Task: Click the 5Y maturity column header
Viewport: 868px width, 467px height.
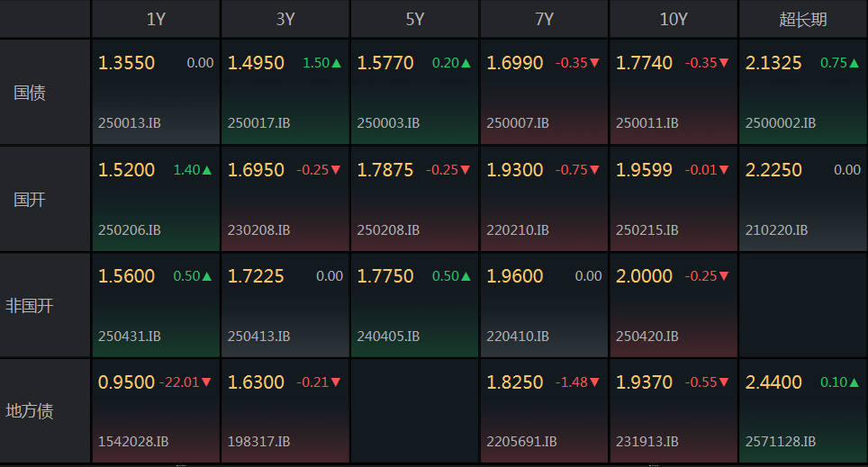Action: click(x=414, y=19)
